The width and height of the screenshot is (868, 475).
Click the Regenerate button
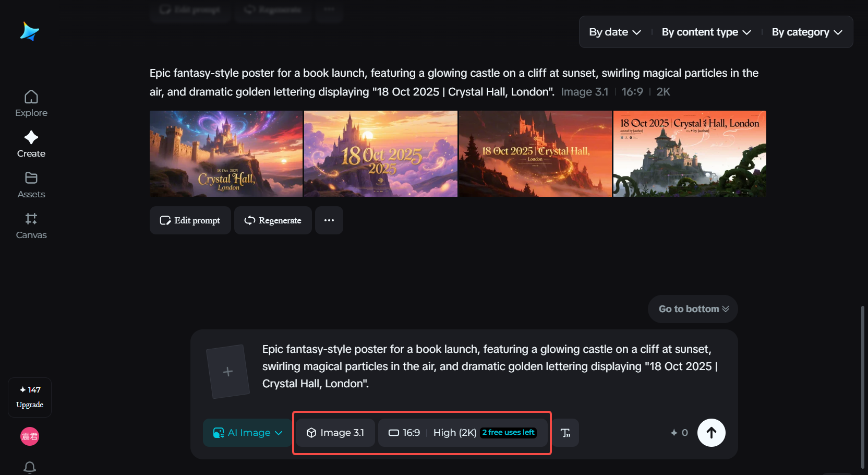pyautogui.click(x=273, y=220)
